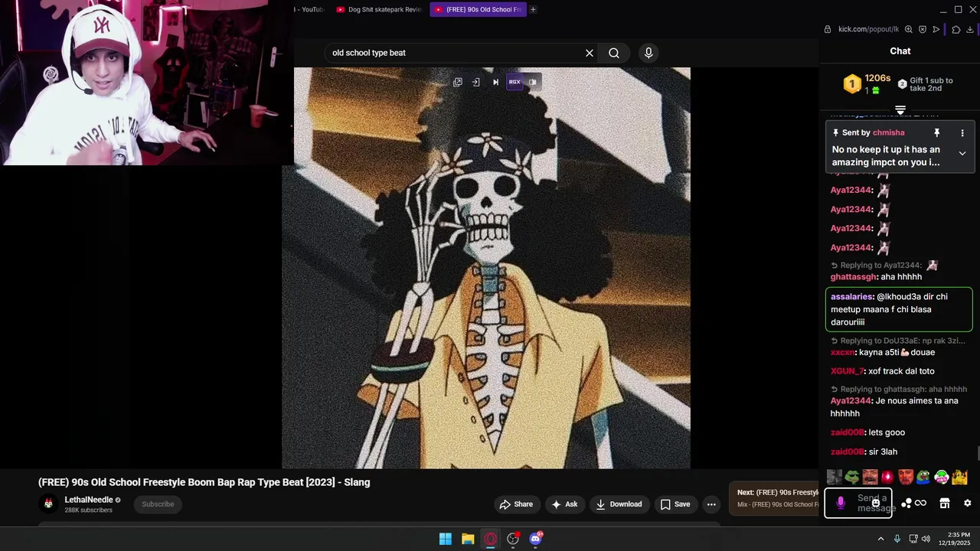Click the purple microphone in message box

[x=841, y=503]
